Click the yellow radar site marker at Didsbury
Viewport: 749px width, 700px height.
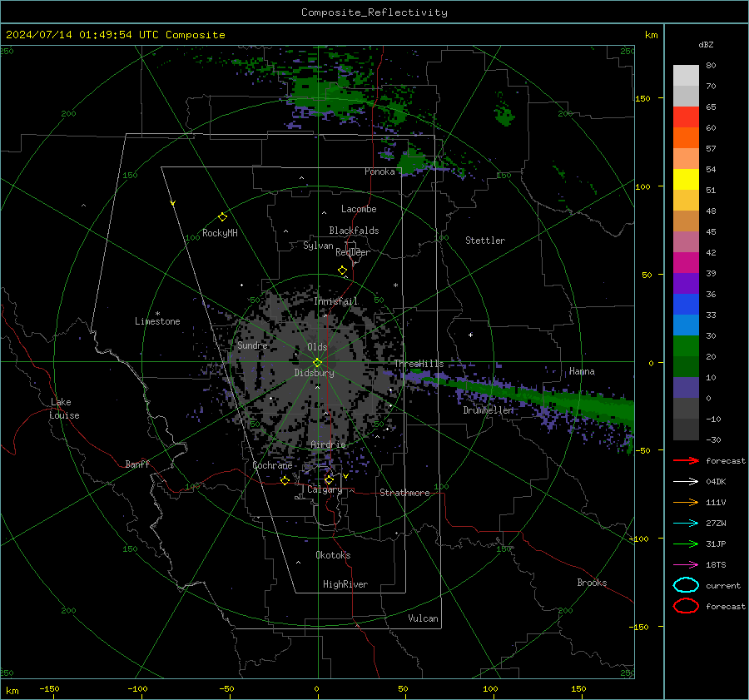tap(317, 363)
